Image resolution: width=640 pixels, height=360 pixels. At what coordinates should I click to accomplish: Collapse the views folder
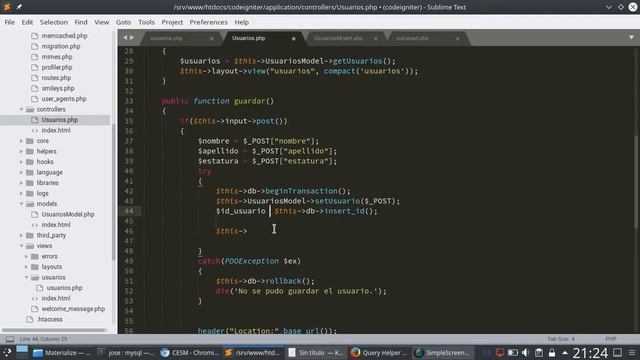tap(22, 246)
